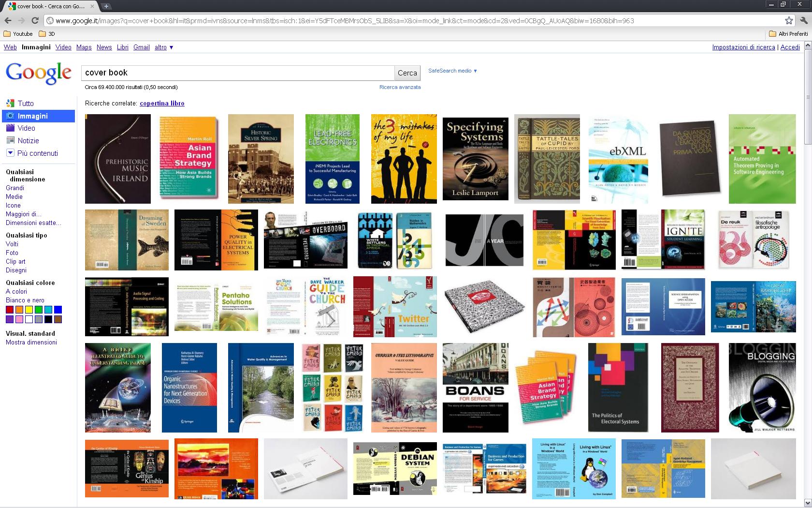Select Notizie in the left sidebar

[x=28, y=141]
